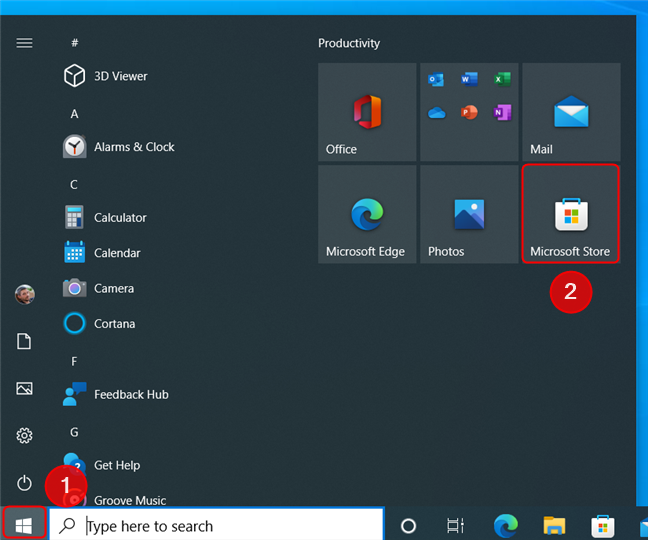Open Task View on the taskbar
The height and width of the screenshot is (540, 648).
click(x=455, y=526)
